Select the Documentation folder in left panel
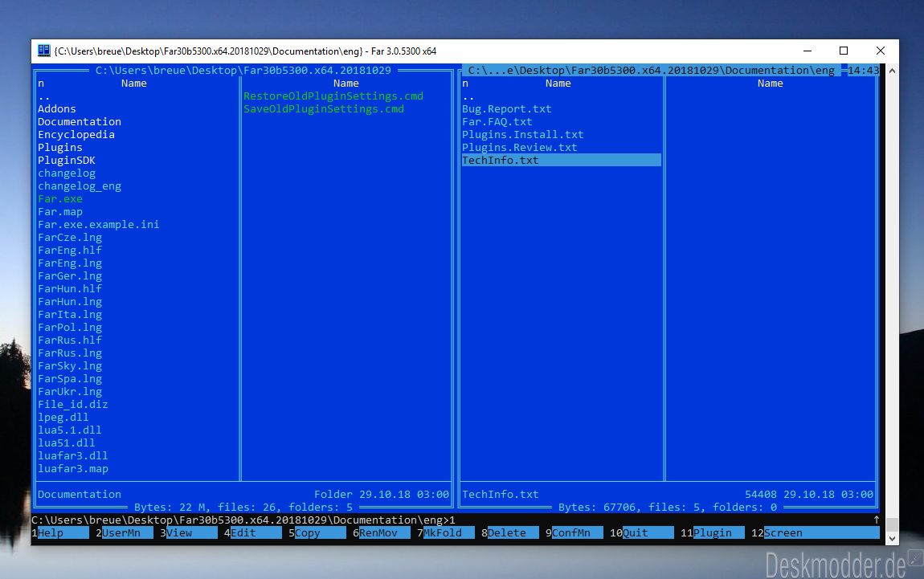924x579 pixels. [80, 121]
